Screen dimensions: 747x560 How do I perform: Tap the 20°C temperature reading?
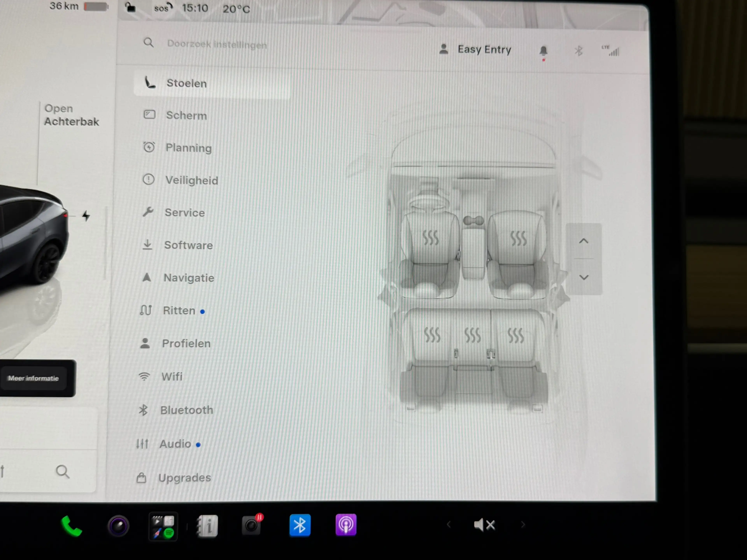pyautogui.click(x=236, y=9)
